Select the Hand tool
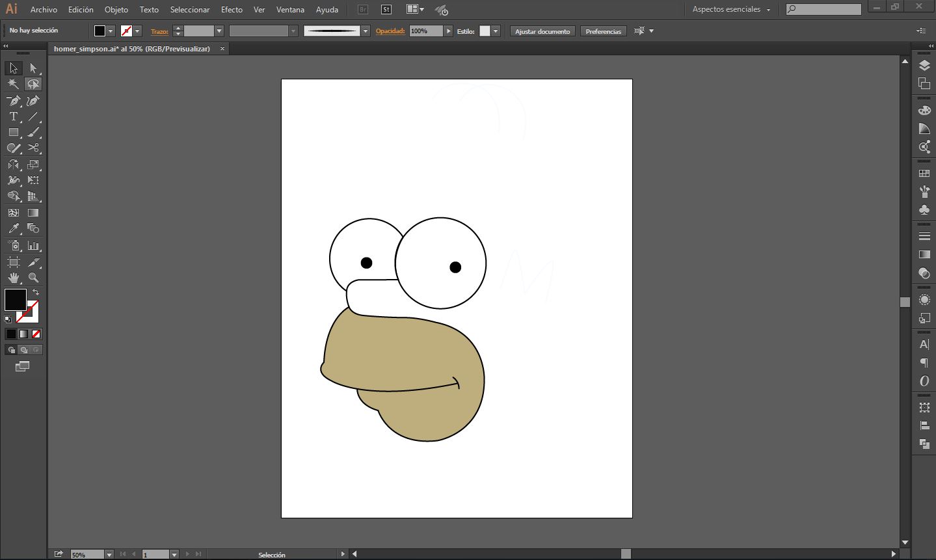 tap(14, 277)
